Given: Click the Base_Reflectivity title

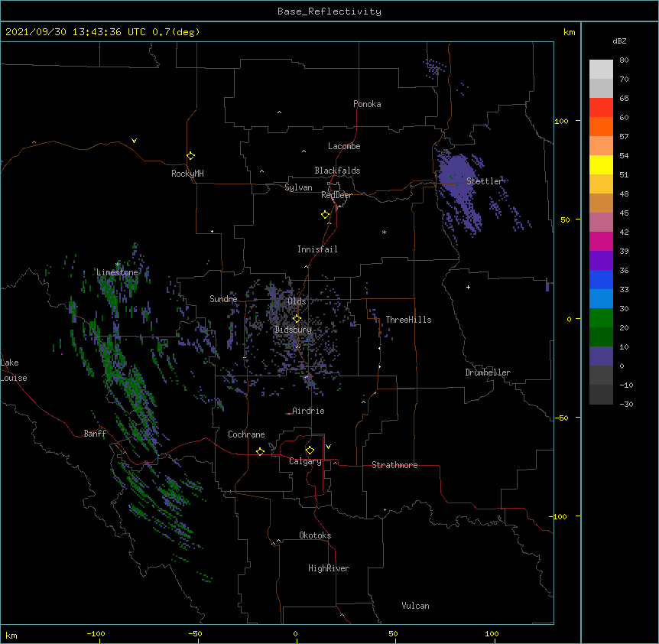Looking at the screenshot, I should tap(329, 11).
